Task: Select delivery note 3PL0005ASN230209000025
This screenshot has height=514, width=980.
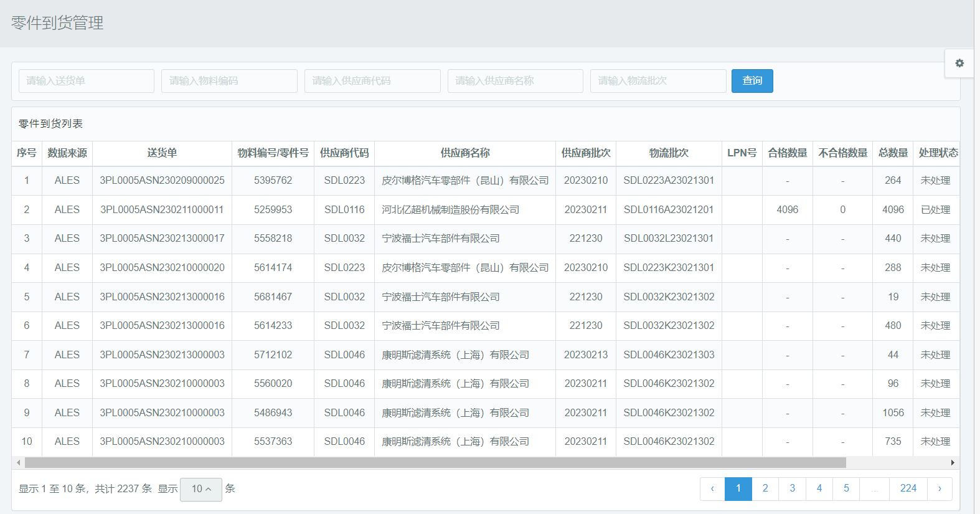Action: point(162,181)
